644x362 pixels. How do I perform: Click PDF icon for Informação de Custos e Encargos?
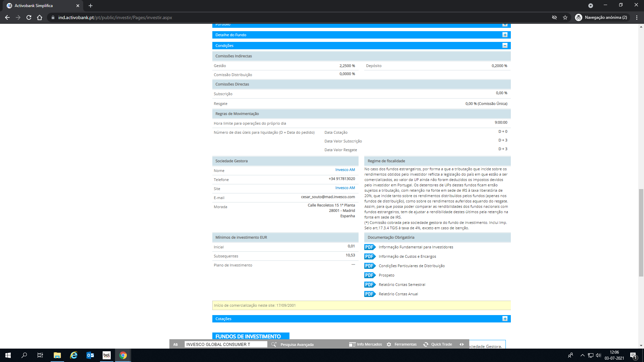tap(370, 256)
